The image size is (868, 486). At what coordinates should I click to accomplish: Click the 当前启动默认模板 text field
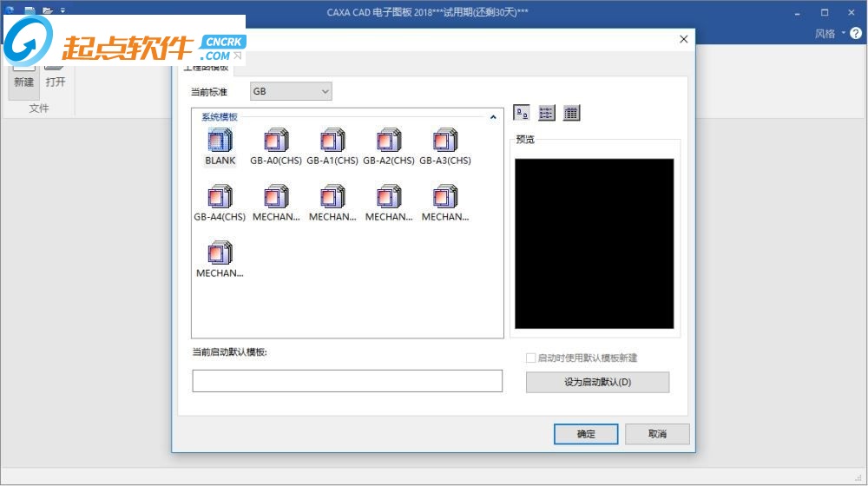[347, 381]
